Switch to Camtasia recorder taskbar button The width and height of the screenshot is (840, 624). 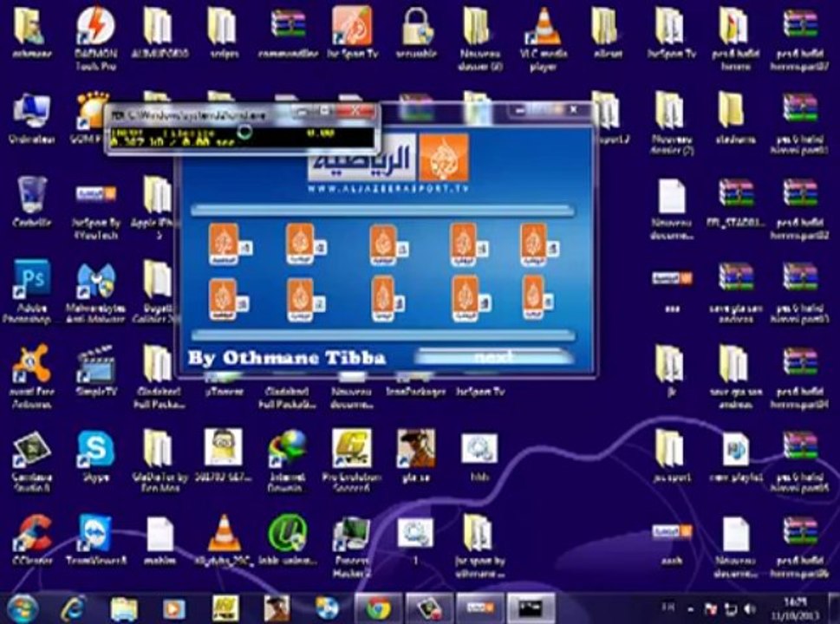tap(428, 608)
